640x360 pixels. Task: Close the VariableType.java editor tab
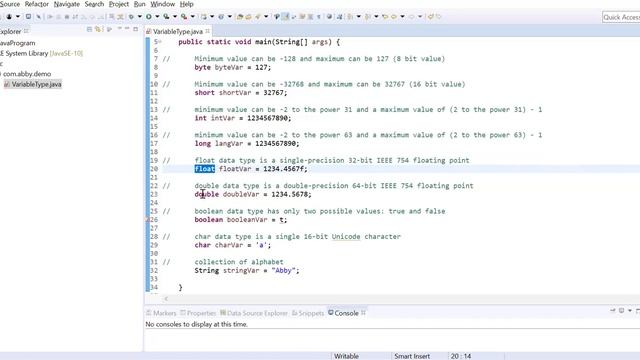click(x=208, y=31)
